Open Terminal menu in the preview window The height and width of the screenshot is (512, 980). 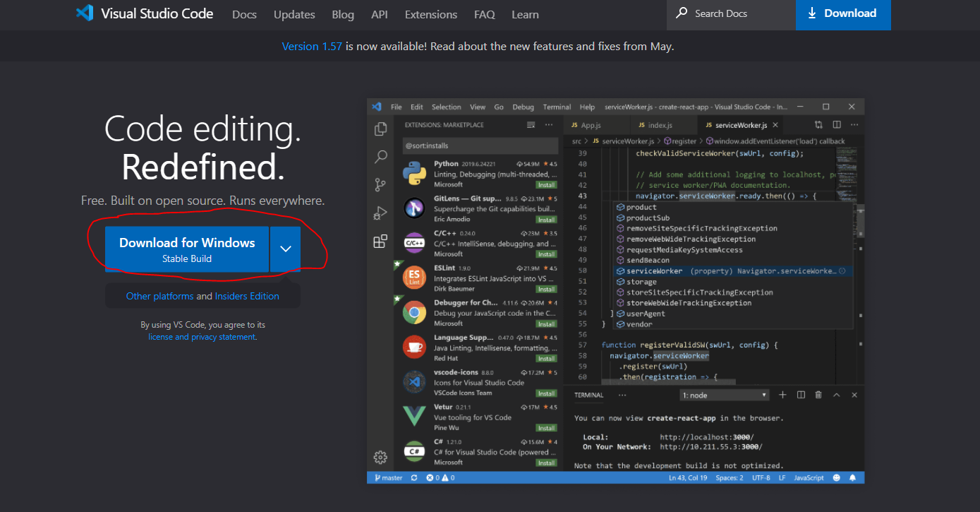[557, 107]
